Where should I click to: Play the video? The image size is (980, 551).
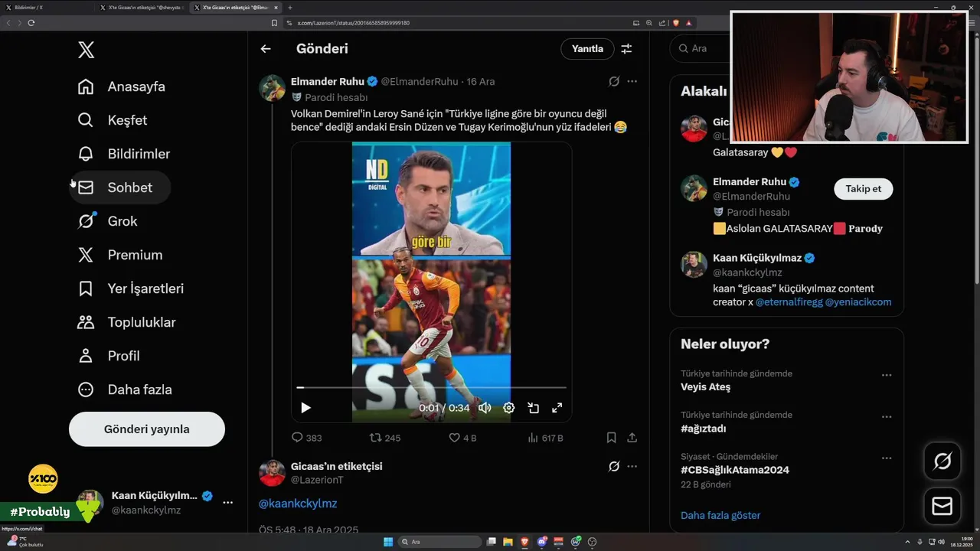pos(305,408)
